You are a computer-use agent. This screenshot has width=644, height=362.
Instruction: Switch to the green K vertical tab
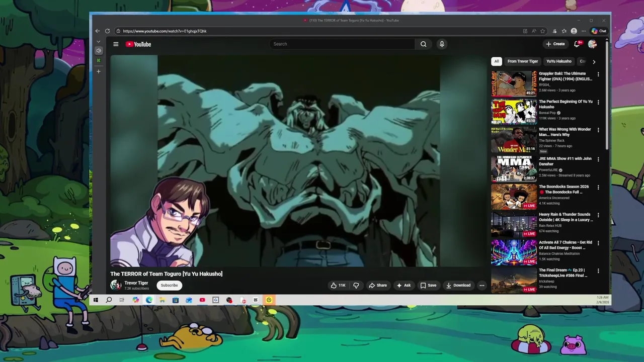point(99,60)
